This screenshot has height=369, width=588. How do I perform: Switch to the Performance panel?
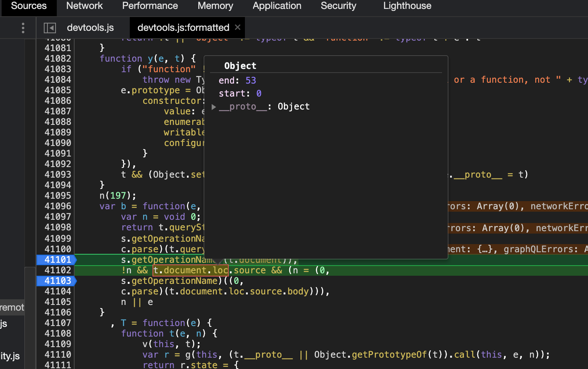[150, 6]
